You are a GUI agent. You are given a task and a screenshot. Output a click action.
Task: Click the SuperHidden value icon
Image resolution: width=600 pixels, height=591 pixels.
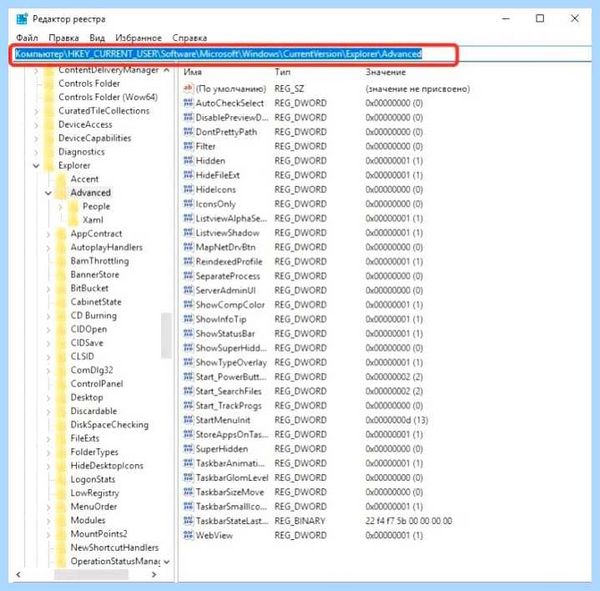click(188, 449)
